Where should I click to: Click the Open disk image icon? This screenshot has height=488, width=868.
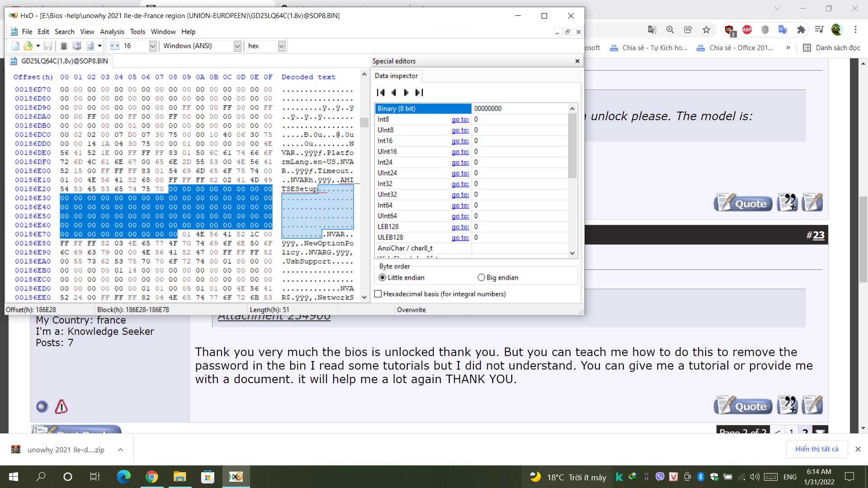click(x=90, y=46)
